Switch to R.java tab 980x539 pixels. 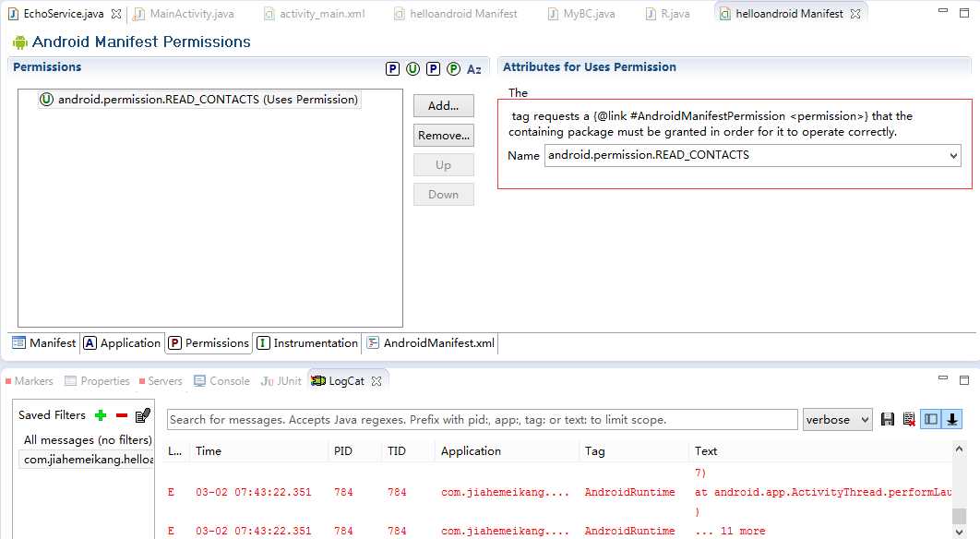(667, 14)
